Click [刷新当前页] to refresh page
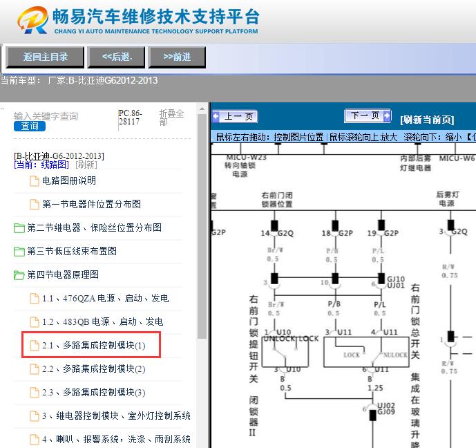This screenshot has width=476, height=448. [427, 120]
